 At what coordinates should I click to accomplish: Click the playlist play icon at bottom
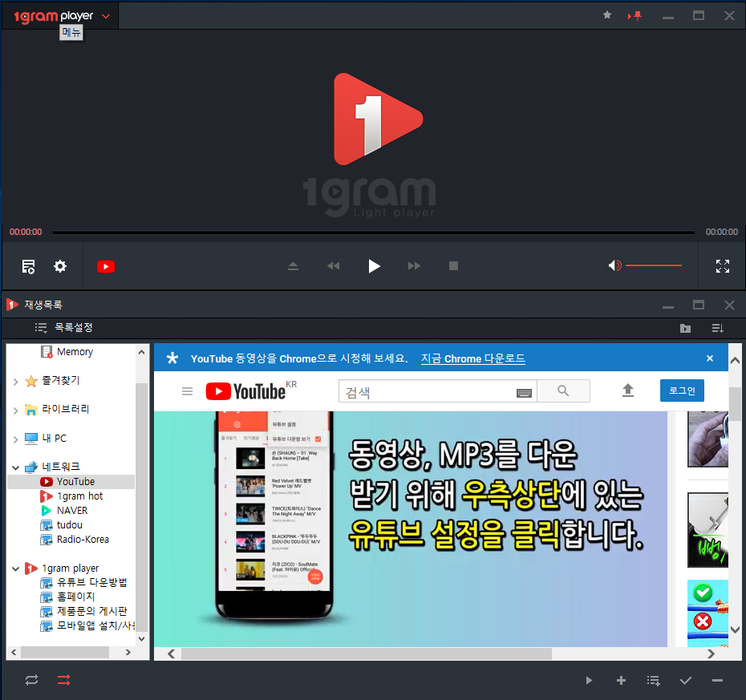(589, 681)
